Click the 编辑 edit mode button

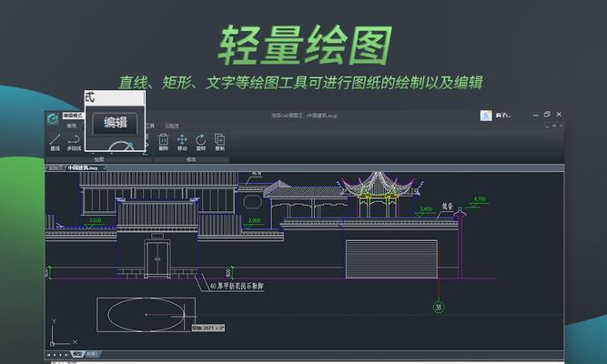pyautogui.click(x=115, y=123)
